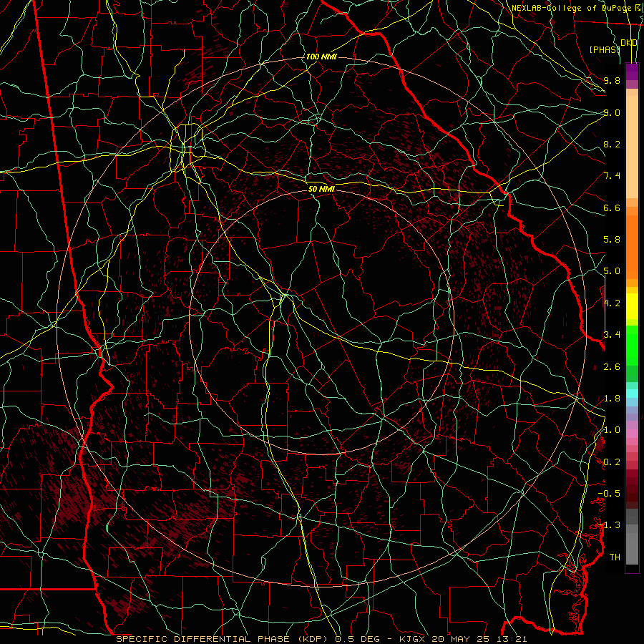The width and height of the screenshot is (644, 644).
Task: Pick the yellow band of the color scale
Action: [632, 306]
